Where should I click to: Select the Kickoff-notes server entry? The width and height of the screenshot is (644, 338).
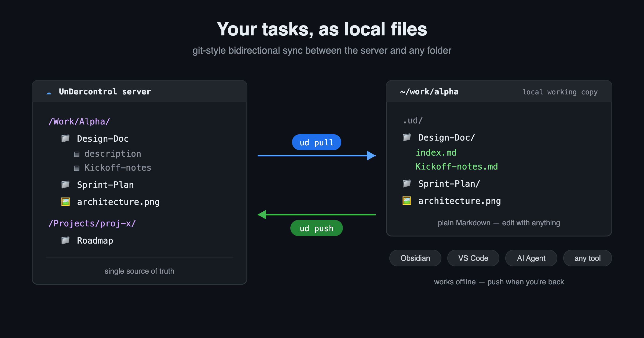pos(118,168)
